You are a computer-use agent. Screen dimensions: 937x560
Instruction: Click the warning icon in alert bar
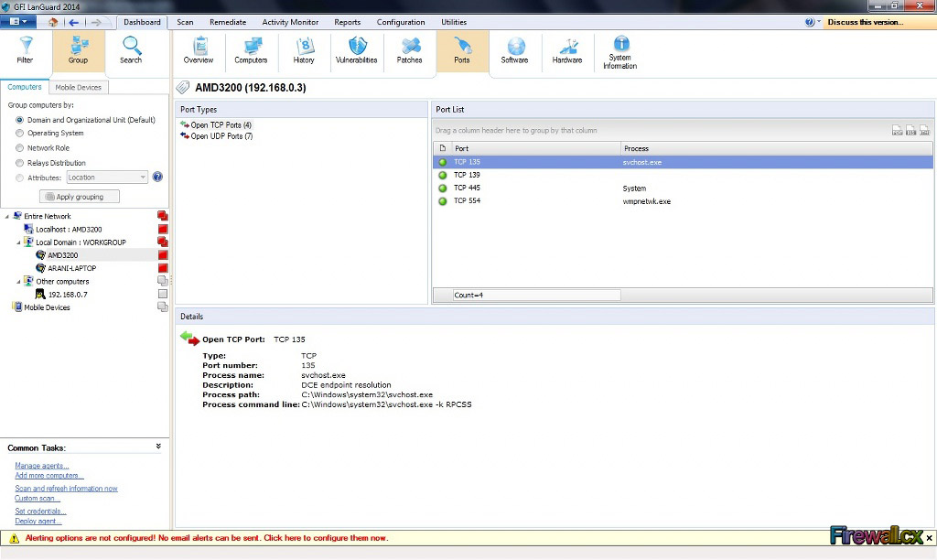click(15, 538)
